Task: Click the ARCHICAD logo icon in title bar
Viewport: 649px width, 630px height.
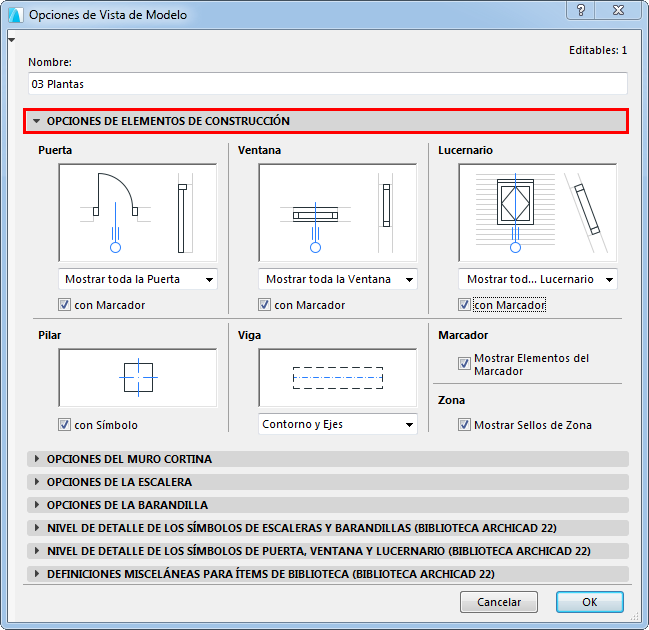Action: pos(15,15)
